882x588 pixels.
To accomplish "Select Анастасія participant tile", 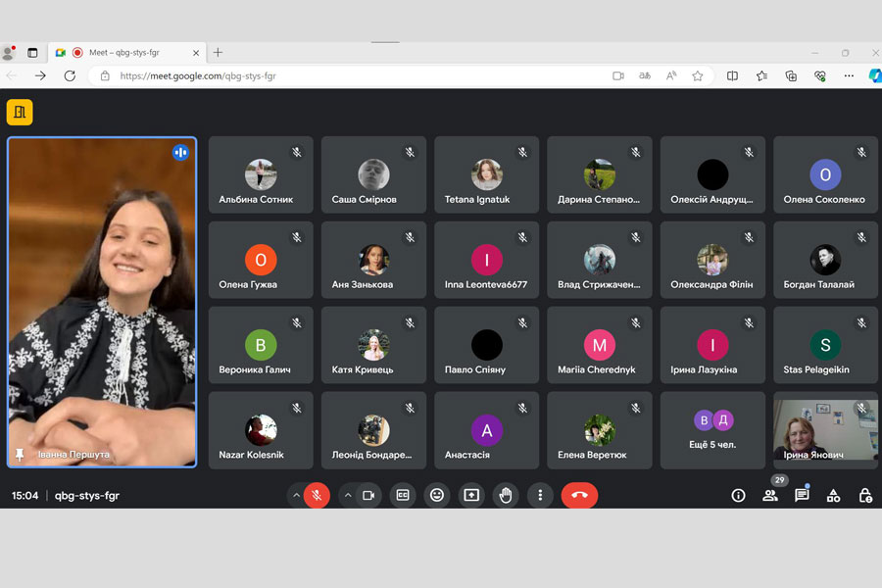I will point(486,430).
